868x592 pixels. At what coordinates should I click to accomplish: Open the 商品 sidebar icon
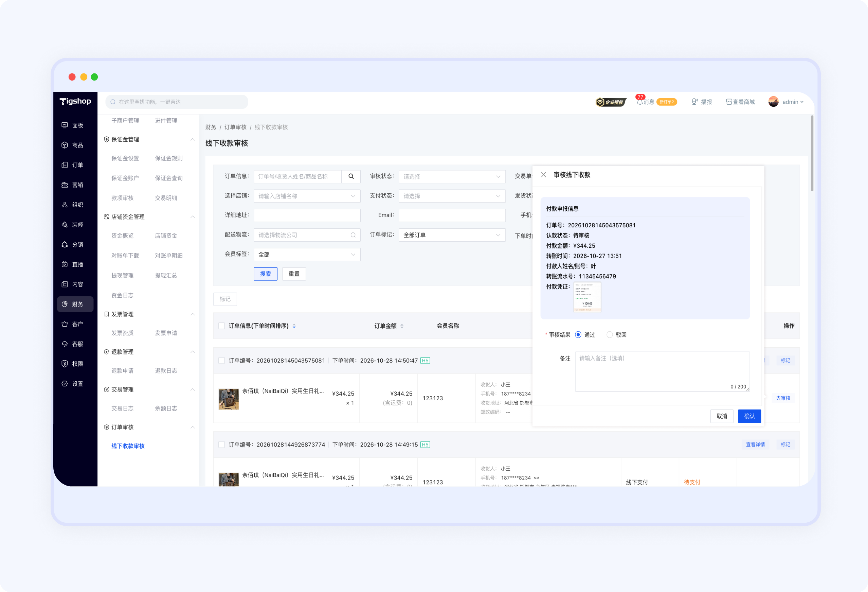[x=65, y=145]
